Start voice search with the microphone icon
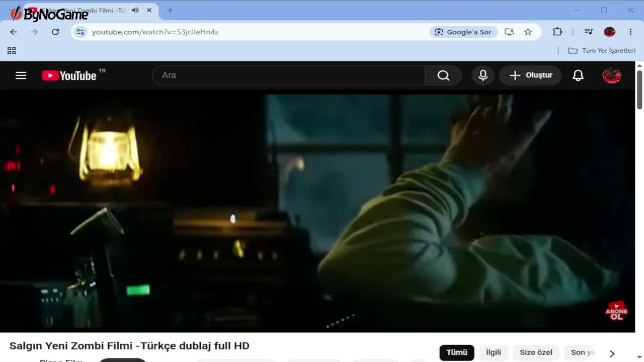The width and height of the screenshot is (644, 362). pos(483,75)
